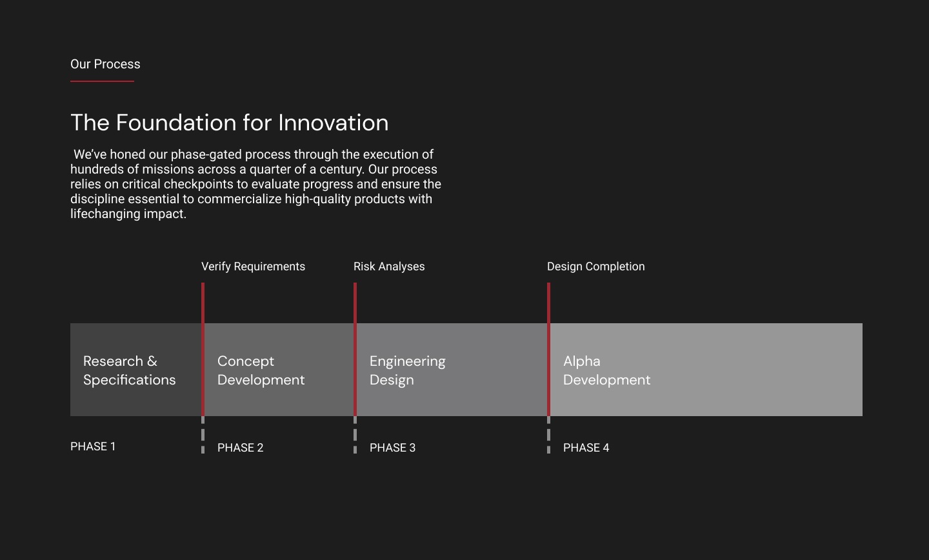Image resolution: width=929 pixels, height=560 pixels.
Task: Select The Foundation for Innovation heading
Action: 229,123
